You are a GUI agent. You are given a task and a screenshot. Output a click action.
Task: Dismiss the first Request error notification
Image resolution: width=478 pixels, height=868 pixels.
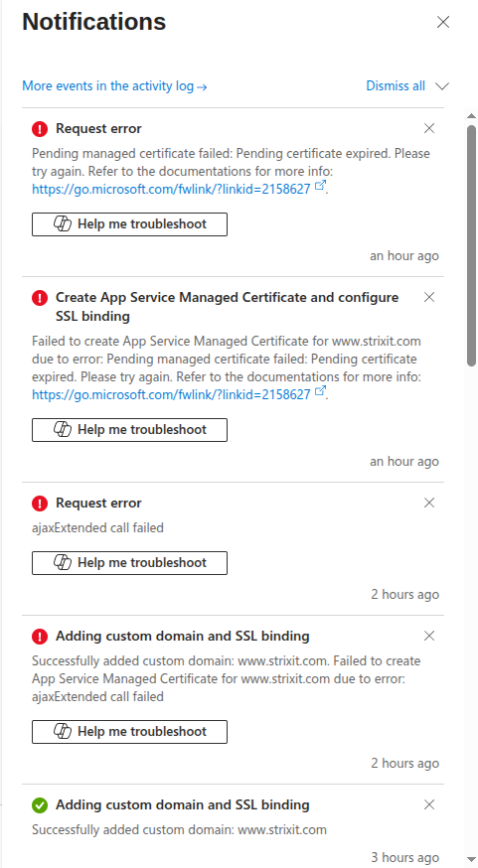[x=428, y=128]
